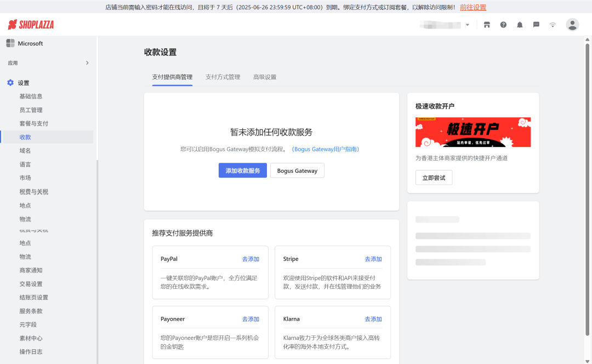Click the scrollbar up arrow
Screen dimensions: 592x364
[x=587, y=39]
